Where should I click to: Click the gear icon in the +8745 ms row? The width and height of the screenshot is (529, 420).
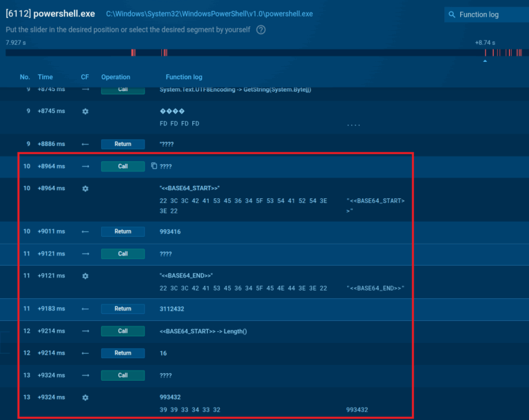pos(85,111)
